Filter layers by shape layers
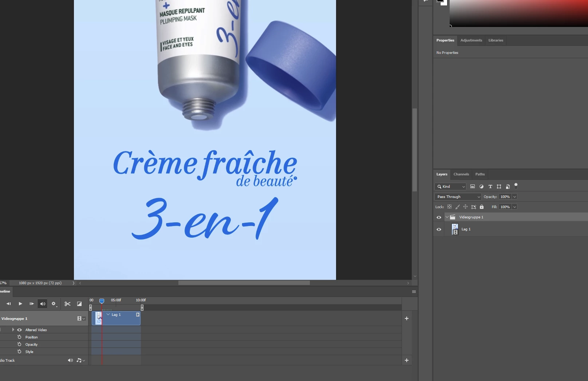588x381 pixels. [x=499, y=186]
